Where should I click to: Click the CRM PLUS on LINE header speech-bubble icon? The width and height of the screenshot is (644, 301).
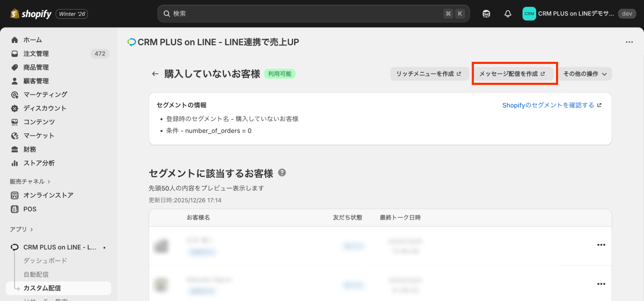(131, 42)
